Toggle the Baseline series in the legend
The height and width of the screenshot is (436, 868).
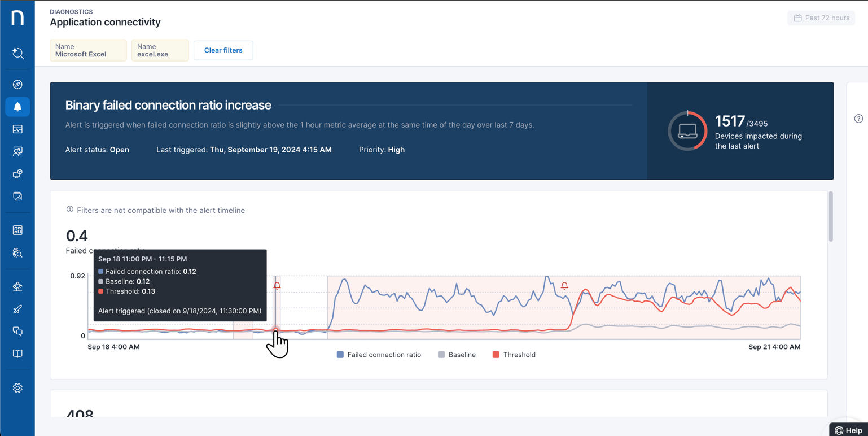click(x=457, y=355)
